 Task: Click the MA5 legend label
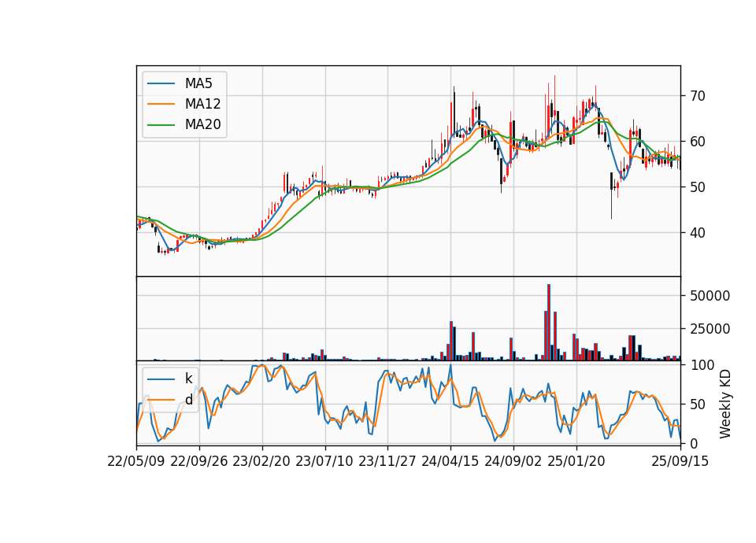[x=198, y=83]
